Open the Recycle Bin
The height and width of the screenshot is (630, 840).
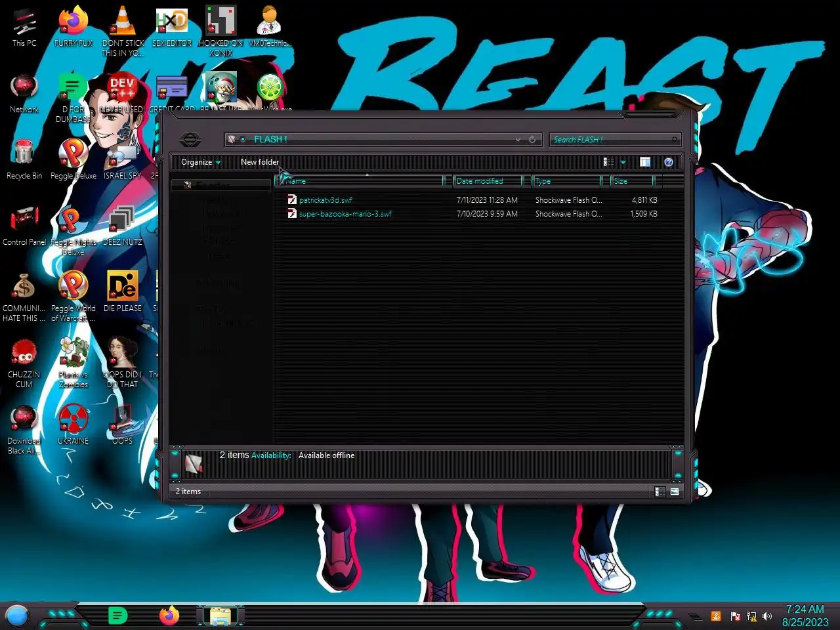click(24, 159)
